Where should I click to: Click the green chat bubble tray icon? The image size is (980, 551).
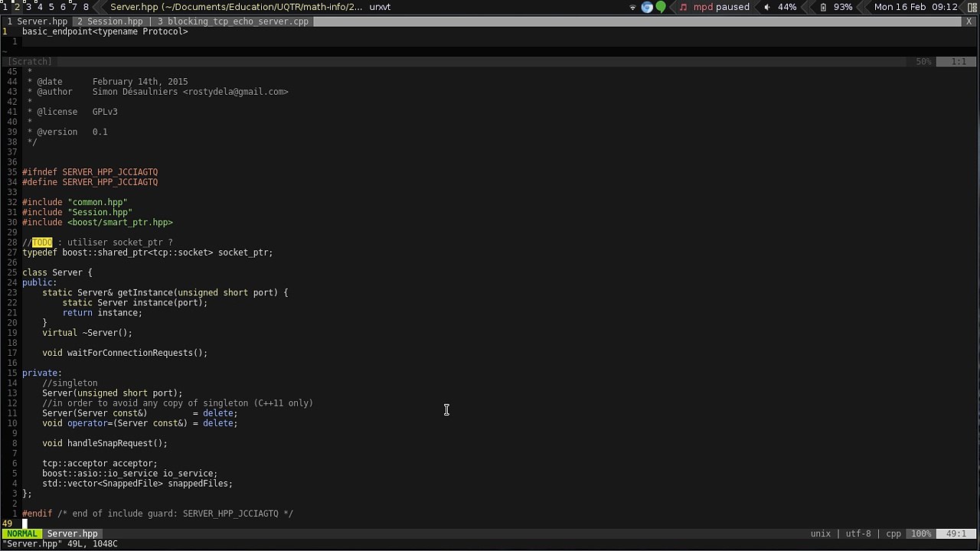coord(661,7)
